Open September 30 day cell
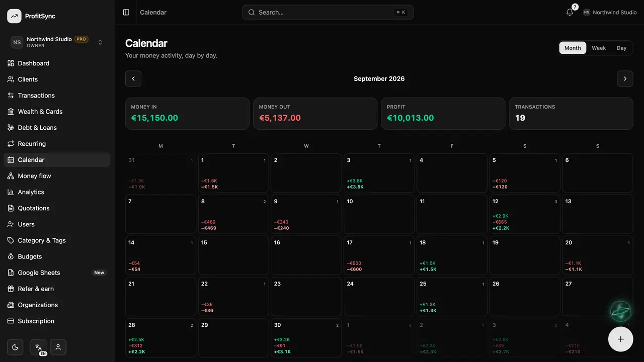Viewport: 644px width, 362px height. [306, 338]
